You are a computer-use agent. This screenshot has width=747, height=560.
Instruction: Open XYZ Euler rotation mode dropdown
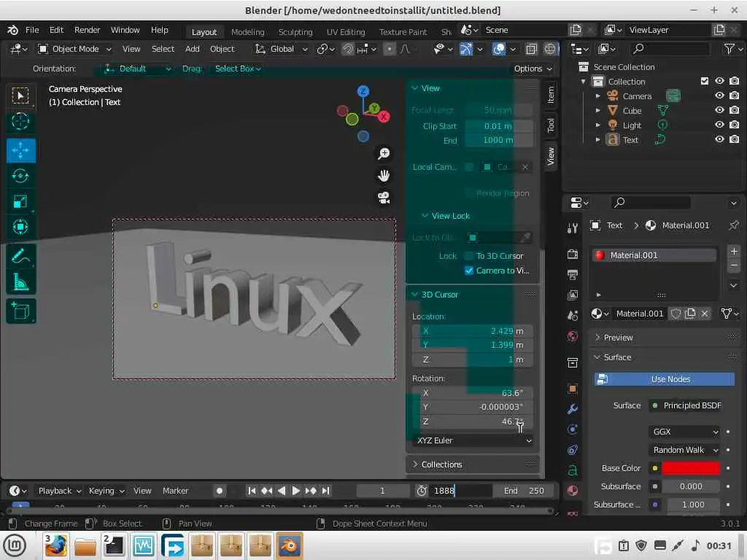473,440
